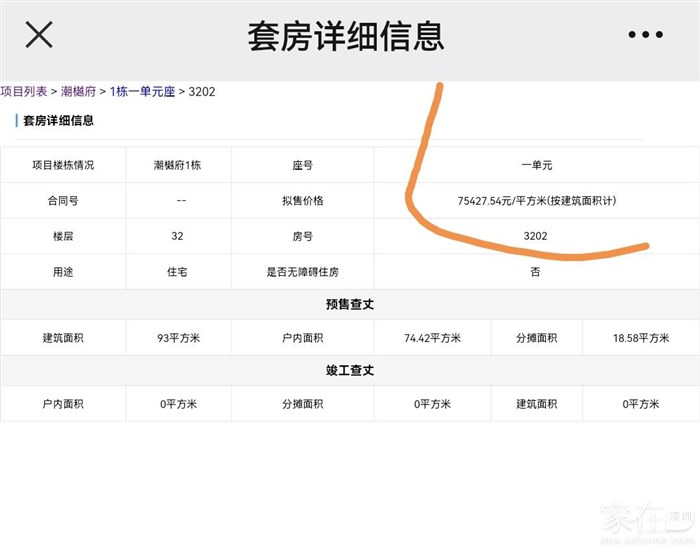Click the 拟售价格 label cell

(302, 201)
